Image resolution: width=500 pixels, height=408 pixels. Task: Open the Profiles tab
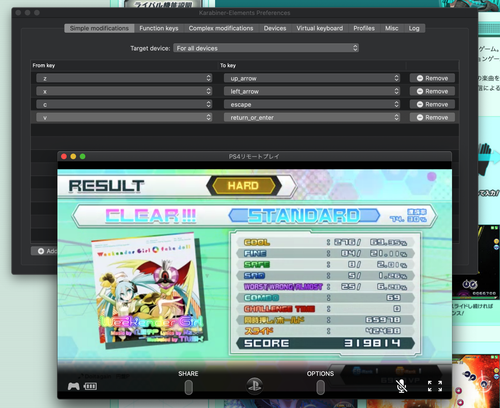(x=364, y=28)
